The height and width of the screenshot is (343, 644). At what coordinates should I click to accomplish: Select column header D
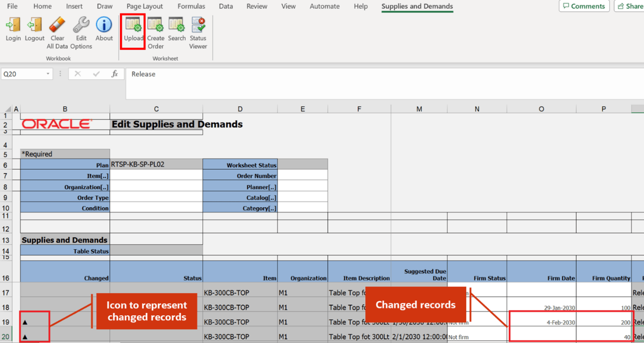point(240,109)
